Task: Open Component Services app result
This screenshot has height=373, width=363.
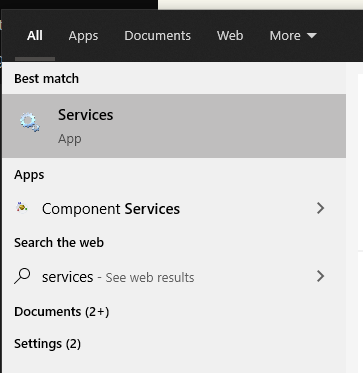Action: coord(174,209)
